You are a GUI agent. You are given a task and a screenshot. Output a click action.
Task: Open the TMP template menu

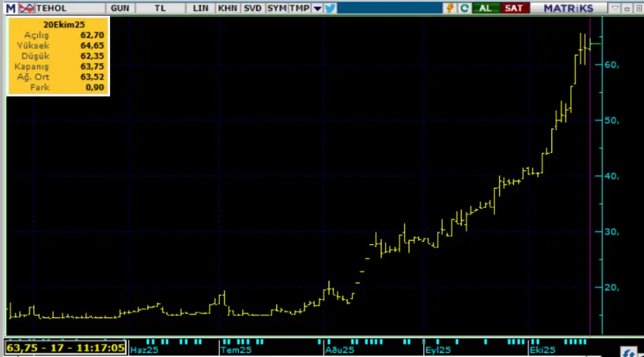pyautogui.click(x=299, y=8)
